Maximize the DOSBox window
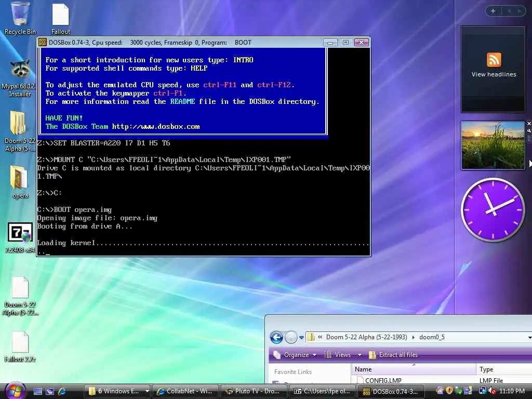The image size is (532, 399). [345, 43]
